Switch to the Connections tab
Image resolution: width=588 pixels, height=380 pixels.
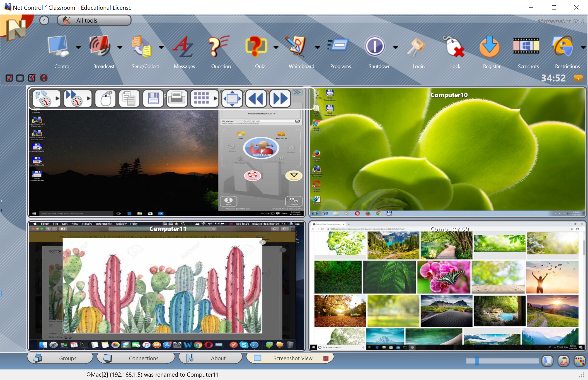136,358
